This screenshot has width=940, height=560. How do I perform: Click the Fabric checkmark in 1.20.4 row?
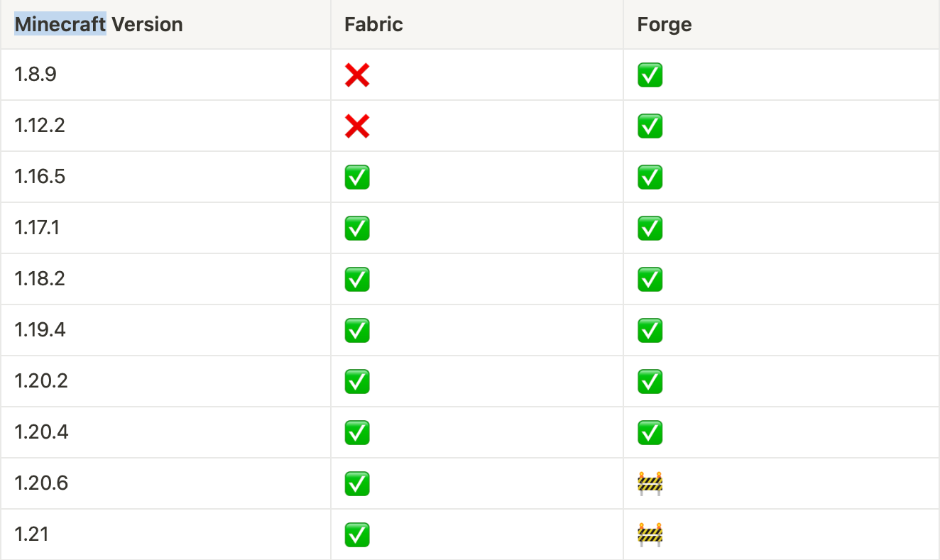(357, 432)
